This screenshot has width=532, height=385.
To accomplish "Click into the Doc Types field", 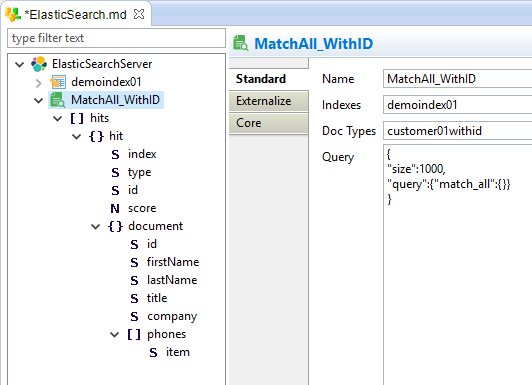I will (457, 131).
